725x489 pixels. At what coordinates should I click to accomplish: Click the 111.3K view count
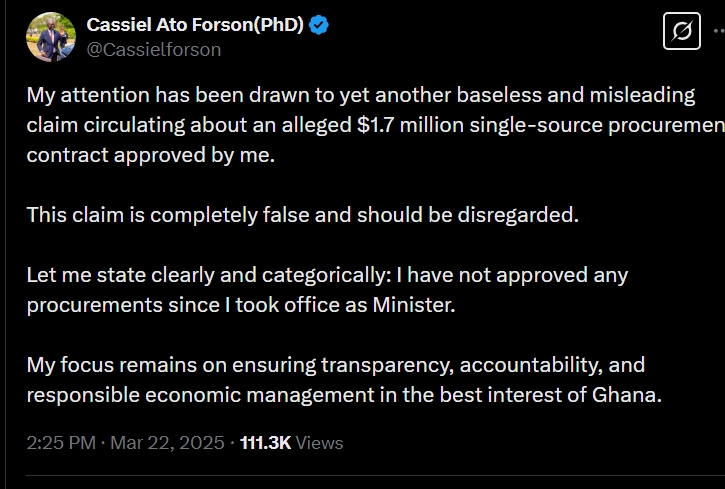click(x=265, y=443)
